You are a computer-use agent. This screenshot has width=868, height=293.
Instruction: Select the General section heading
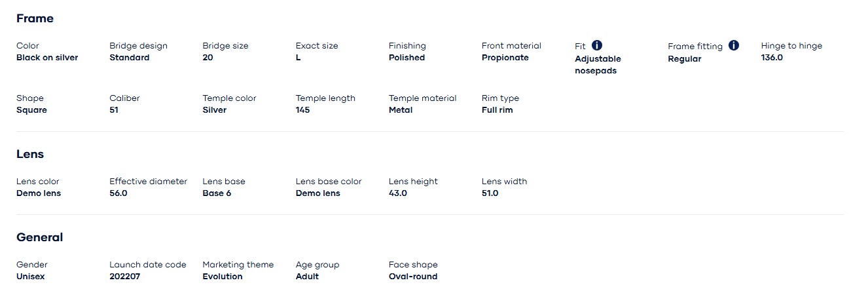[39, 237]
